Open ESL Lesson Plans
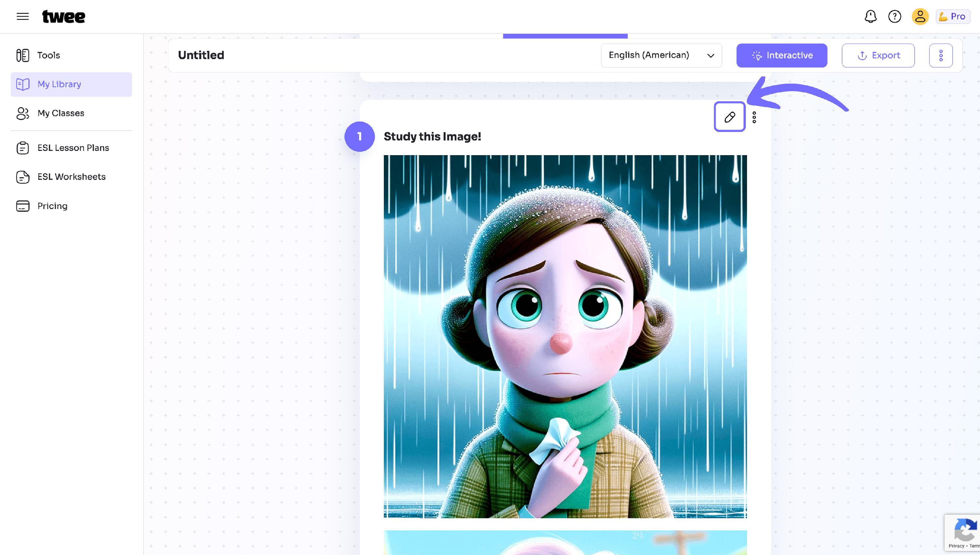The image size is (980, 555). click(71, 148)
